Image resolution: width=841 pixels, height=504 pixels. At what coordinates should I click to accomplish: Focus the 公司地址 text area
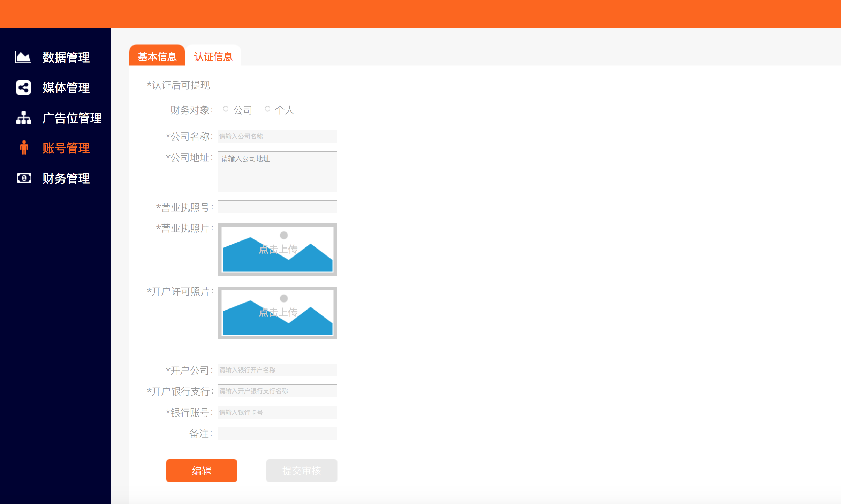point(277,171)
